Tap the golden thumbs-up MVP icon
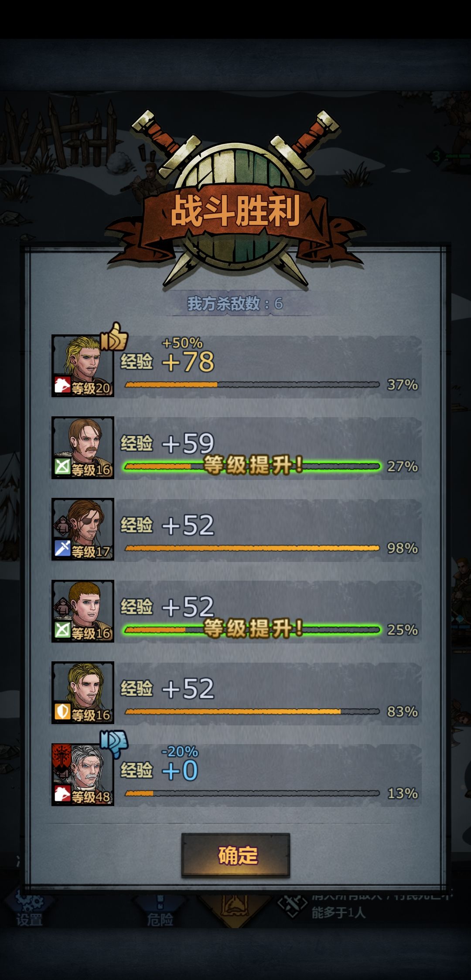 tap(114, 337)
